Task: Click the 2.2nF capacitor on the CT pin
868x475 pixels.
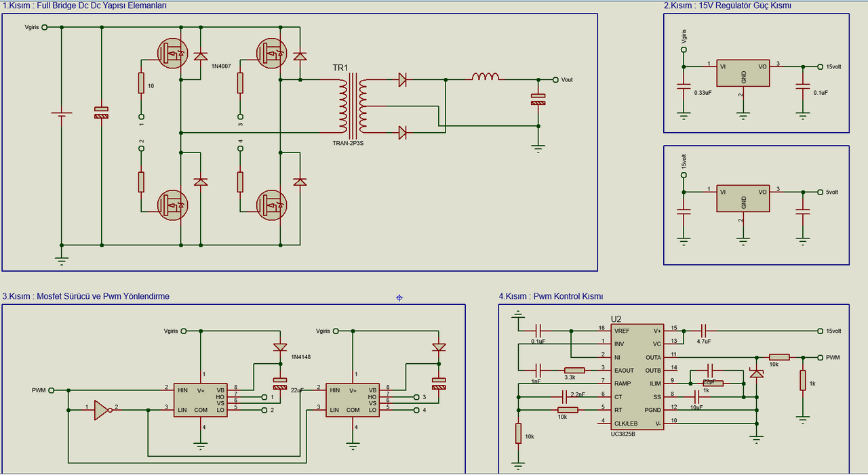Action: click(x=564, y=396)
